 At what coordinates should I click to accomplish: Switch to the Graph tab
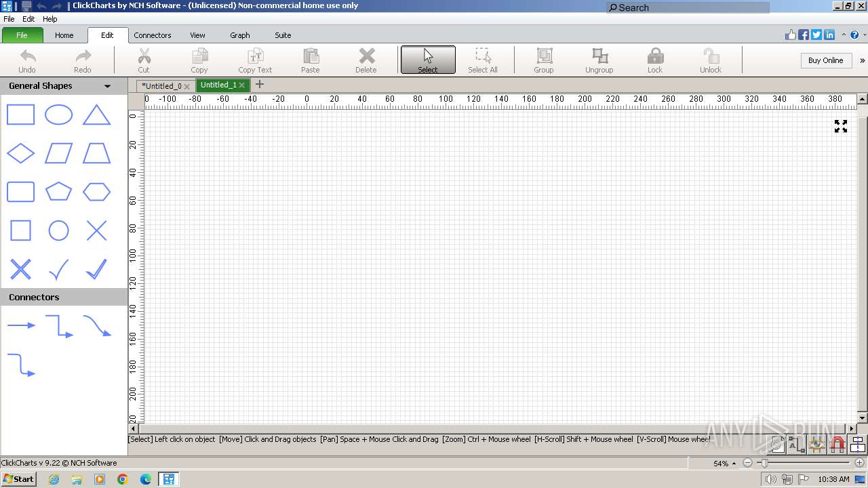[x=240, y=35]
